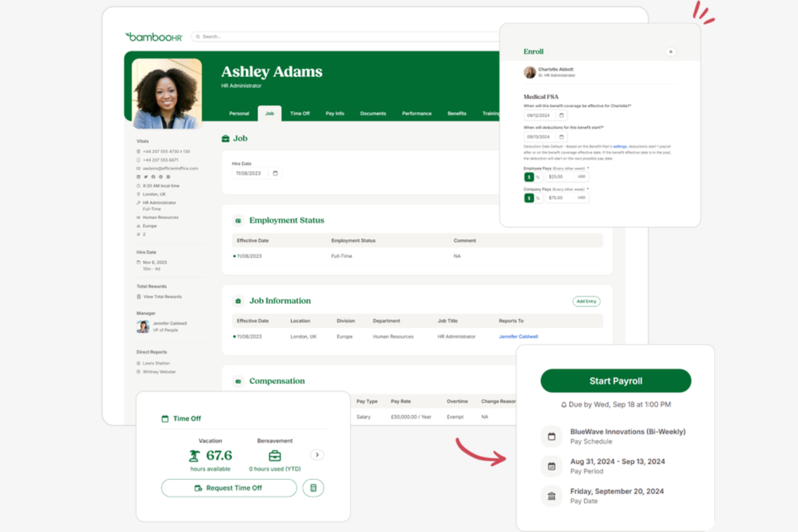Open the coverage effective date calendar icon
This screenshot has height=532, width=798.
pyautogui.click(x=561, y=115)
